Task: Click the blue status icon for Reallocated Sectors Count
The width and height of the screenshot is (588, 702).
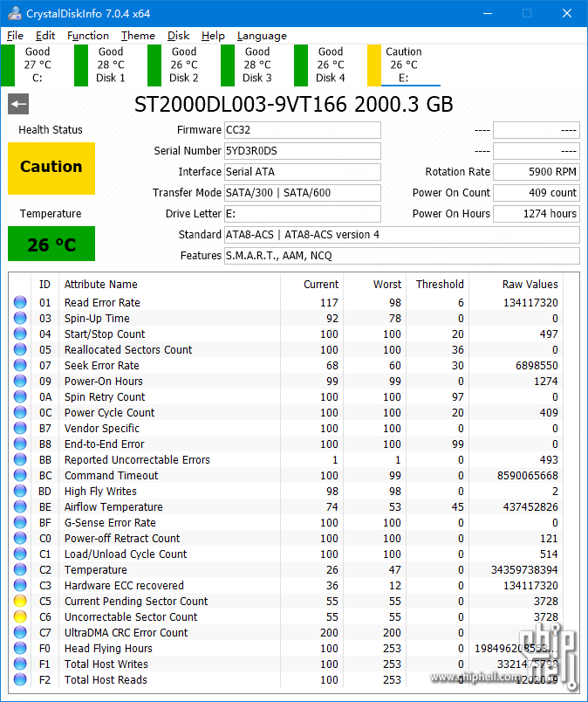Action: [20, 350]
